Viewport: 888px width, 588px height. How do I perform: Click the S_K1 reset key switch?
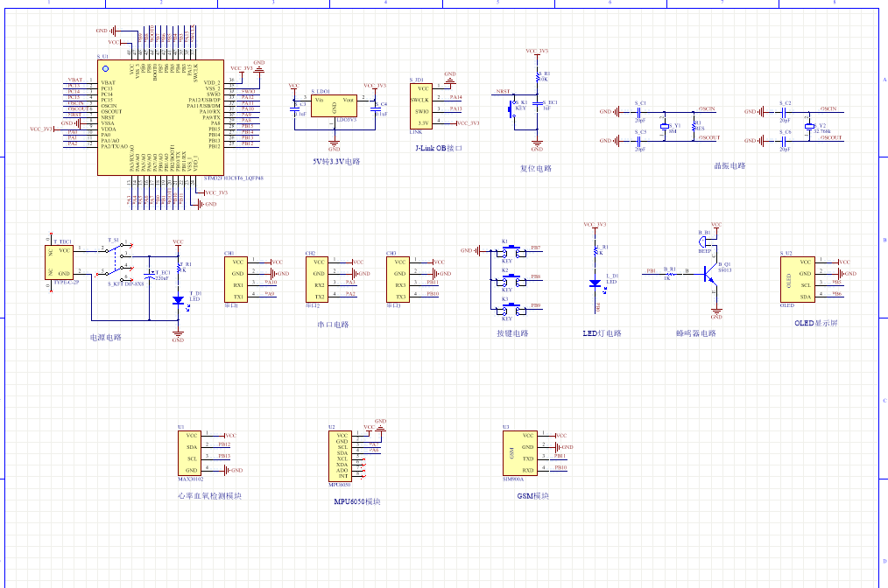(x=515, y=109)
